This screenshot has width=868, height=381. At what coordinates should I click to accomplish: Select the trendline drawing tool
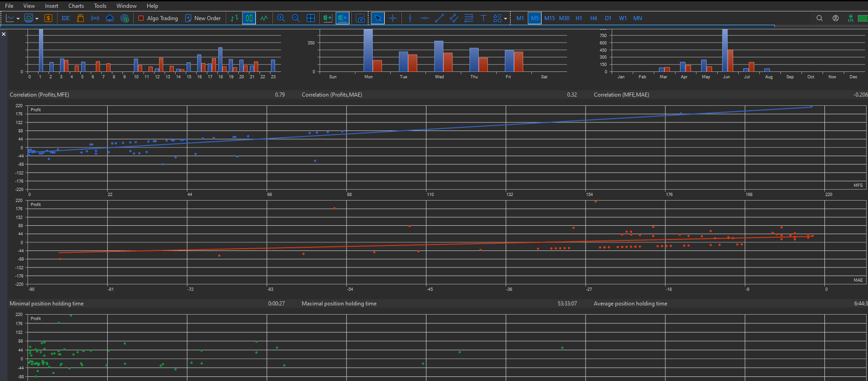tap(439, 18)
